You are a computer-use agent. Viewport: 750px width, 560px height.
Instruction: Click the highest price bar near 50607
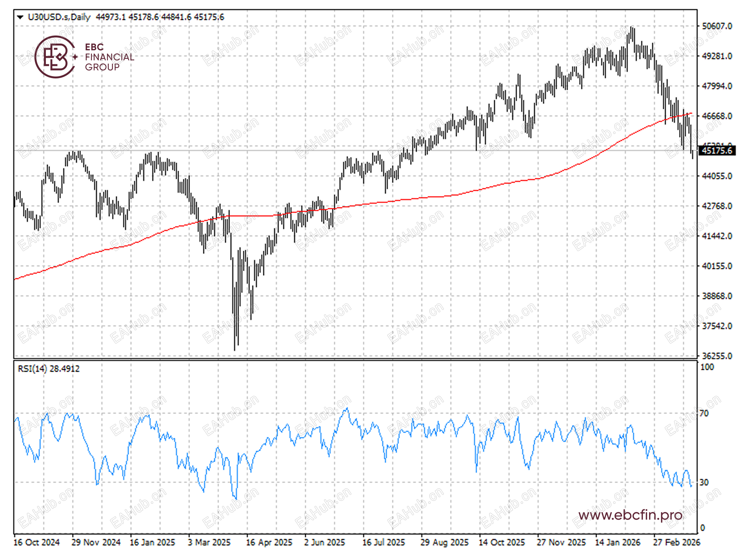pyautogui.click(x=631, y=33)
